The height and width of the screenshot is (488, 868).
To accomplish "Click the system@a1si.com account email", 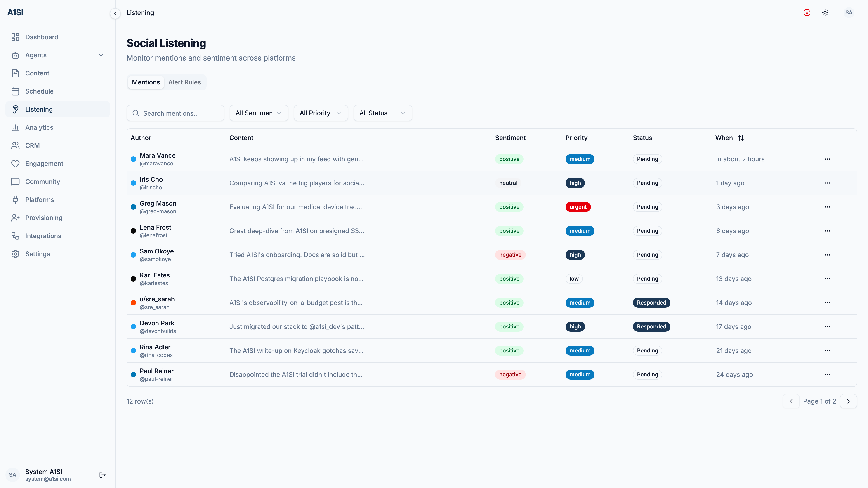I will (48, 479).
